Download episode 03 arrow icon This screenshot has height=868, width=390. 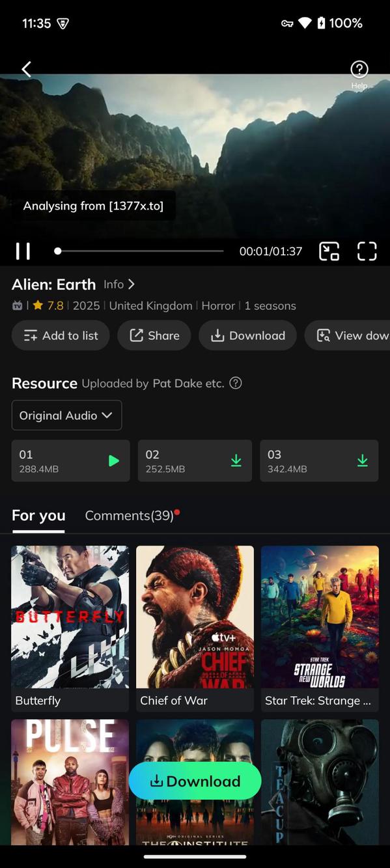pos(362,461)
